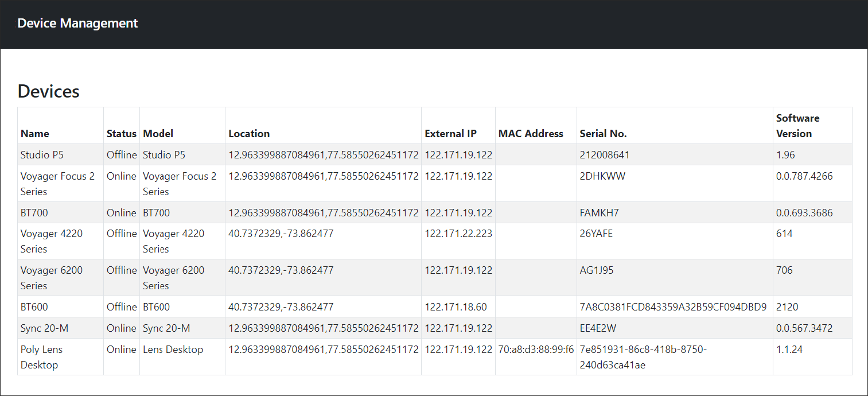Select software version 1.1.24
Screen dimensions: 868x396
[x=788, y=350]
